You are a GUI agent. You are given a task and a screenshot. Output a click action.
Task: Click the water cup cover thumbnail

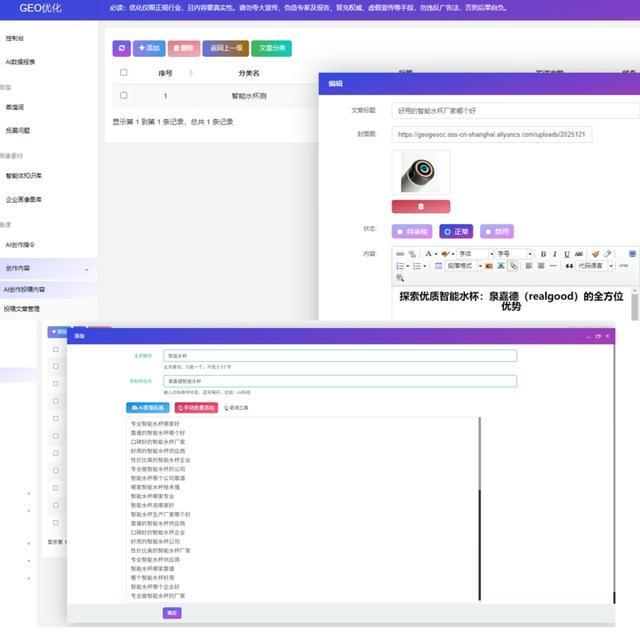click(x=421, y=172)
